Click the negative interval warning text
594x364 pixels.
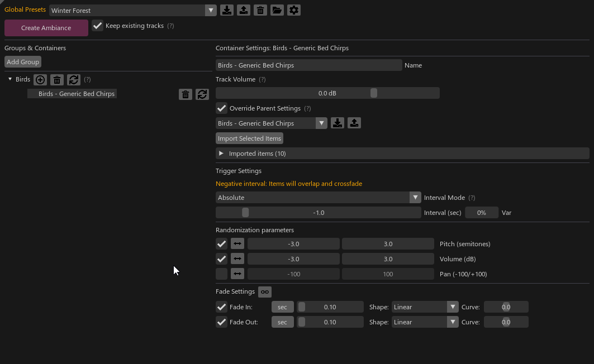coord(289,184)
